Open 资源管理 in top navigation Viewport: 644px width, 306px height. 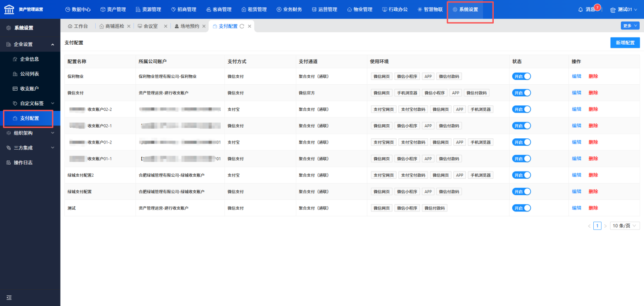149,9
